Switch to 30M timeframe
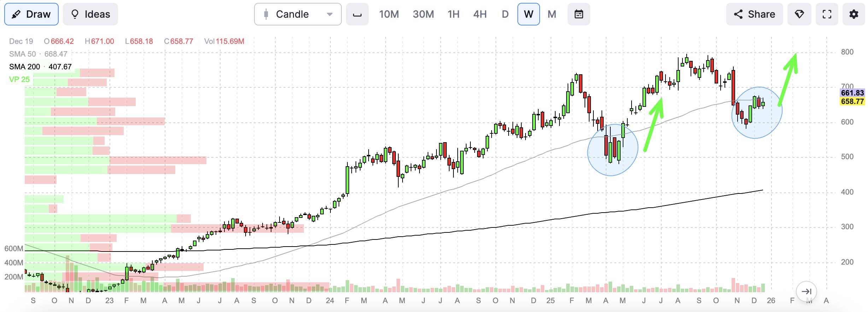 point(423,14)
